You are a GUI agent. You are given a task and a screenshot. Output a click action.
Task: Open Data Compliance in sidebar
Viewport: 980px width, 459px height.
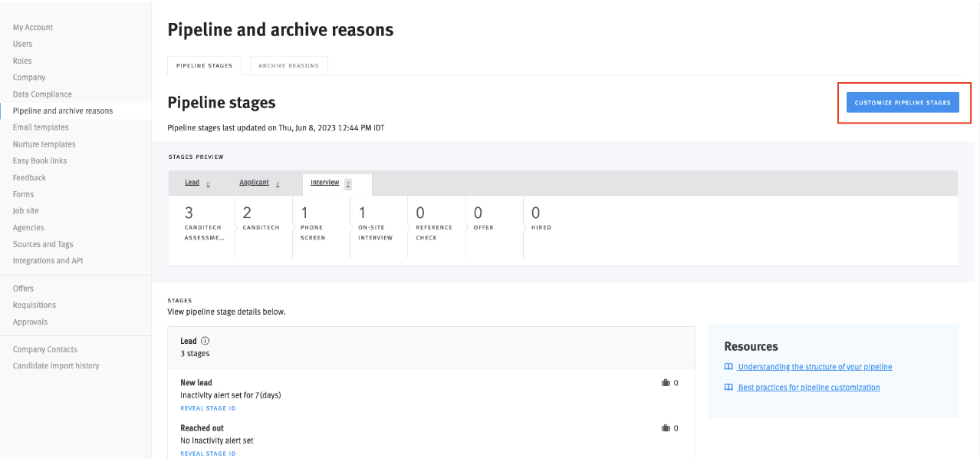point(42,94)
